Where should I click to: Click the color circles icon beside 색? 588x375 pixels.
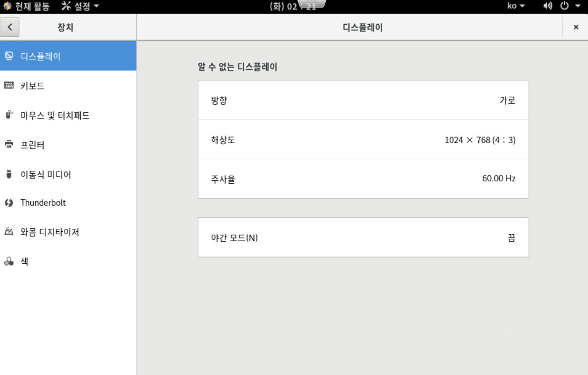tap(9, 261)
